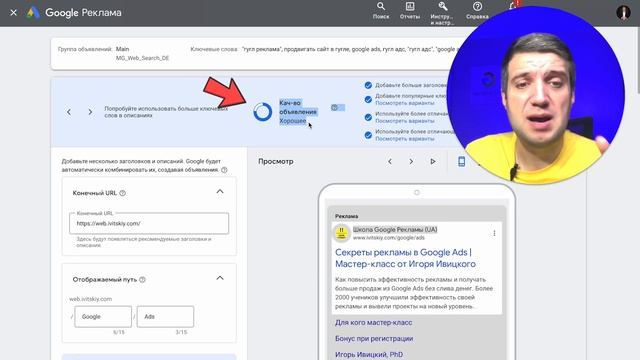Viewport: 640px width, 360px height.
Task: Click the 'Google' display path field
Action: (103, 317)
